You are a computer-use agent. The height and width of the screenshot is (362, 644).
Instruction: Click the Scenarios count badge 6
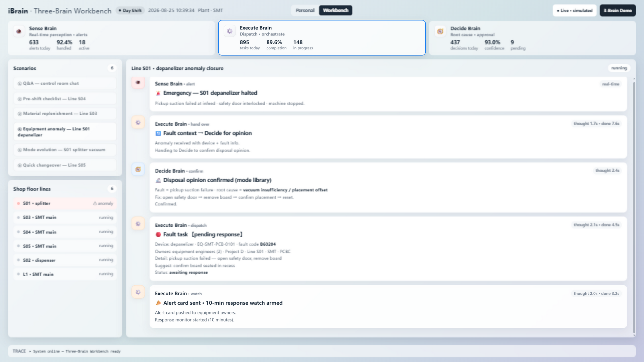(x=112, y=68)
